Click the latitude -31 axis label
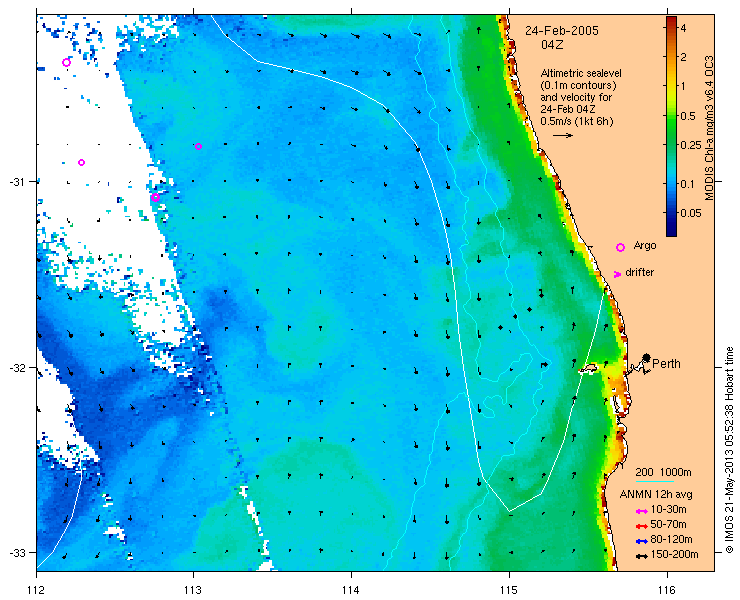This screenshot has height=600, width=740. (x=18, y=182)
